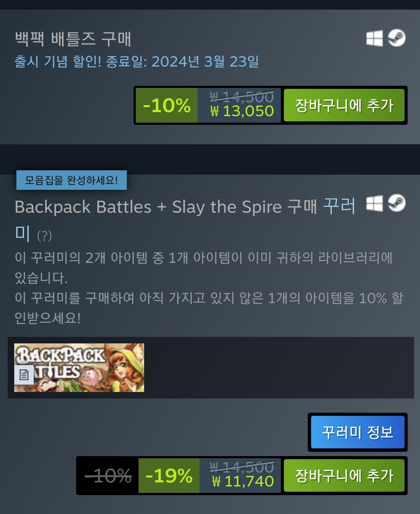The image size is (420, 514).
Task: Open the Backpack Battles game thumbnail
Action: pyautogui.click(x=79, y=368)
